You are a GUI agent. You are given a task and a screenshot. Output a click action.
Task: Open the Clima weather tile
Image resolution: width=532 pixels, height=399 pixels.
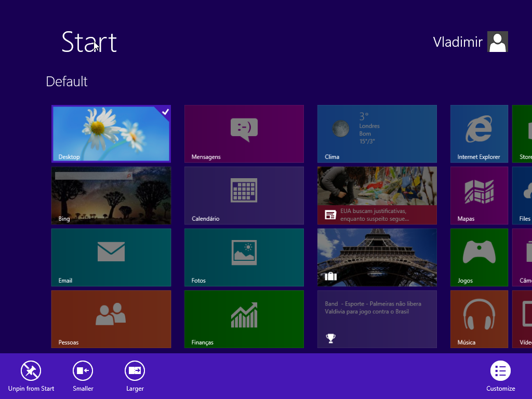(x=377, y=134)
